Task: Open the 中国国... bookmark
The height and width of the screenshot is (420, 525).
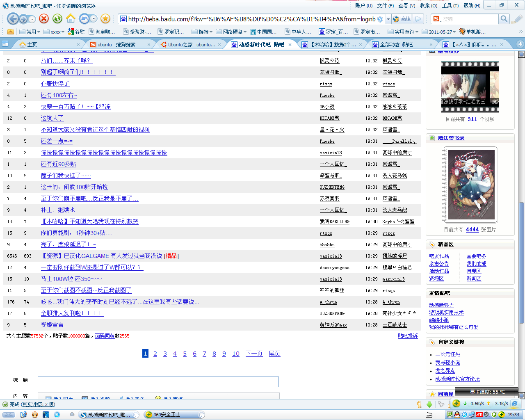Action: [263, 32]
